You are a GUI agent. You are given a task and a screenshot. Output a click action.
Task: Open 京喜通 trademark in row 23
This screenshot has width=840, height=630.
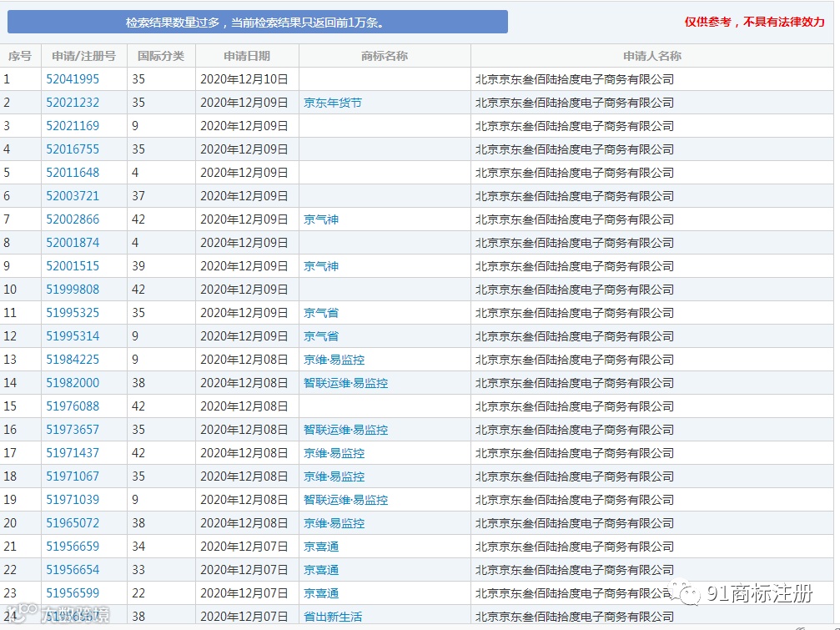[x=321, y=593]
